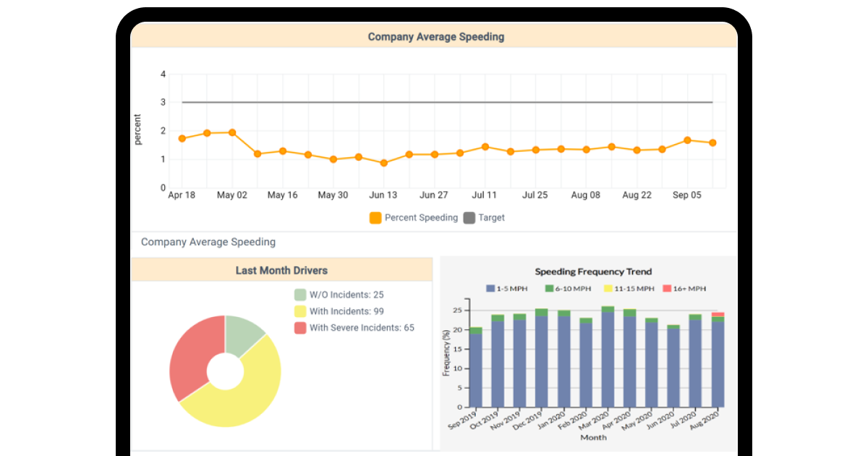This screenshot has height=456, width=868.
Task: Select the blue 1-5 MPH legend marker
Action: (490, 289)
